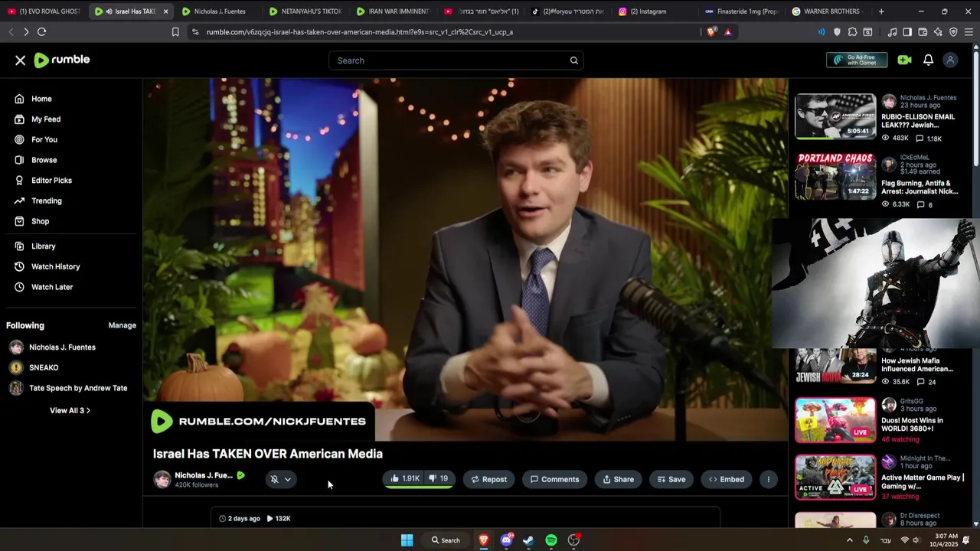Open Editor Picks in the sidebar
Screen dimensions: 980x551
pos(43,181)
